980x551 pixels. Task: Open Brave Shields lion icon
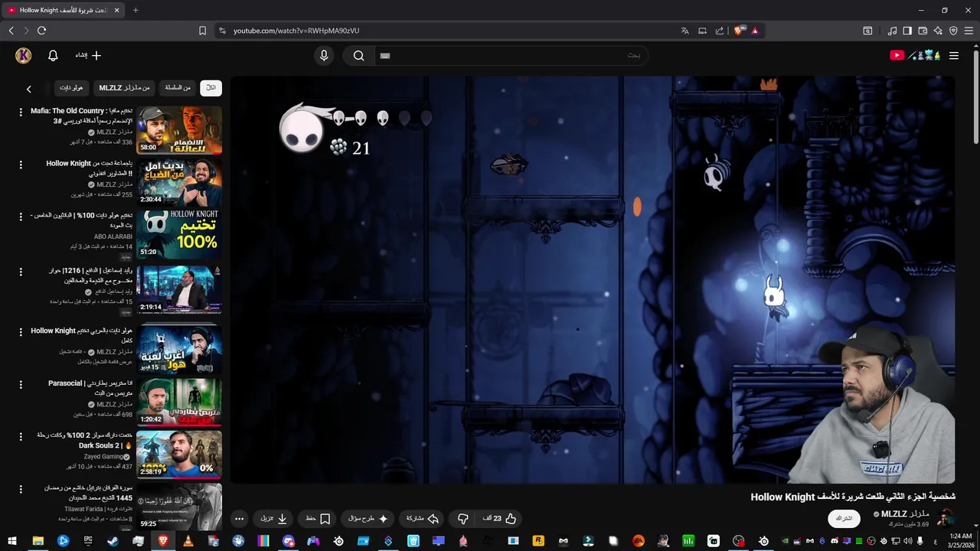(739, 31)
